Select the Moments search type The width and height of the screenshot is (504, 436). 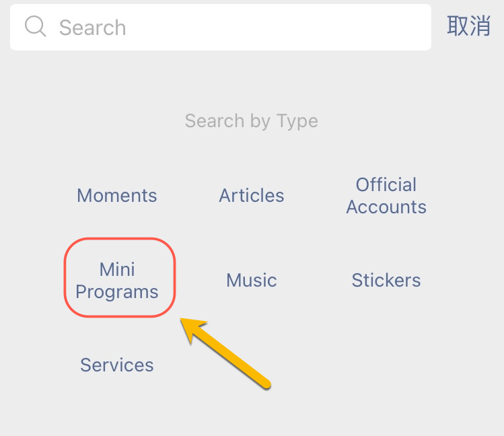[117, 196]
